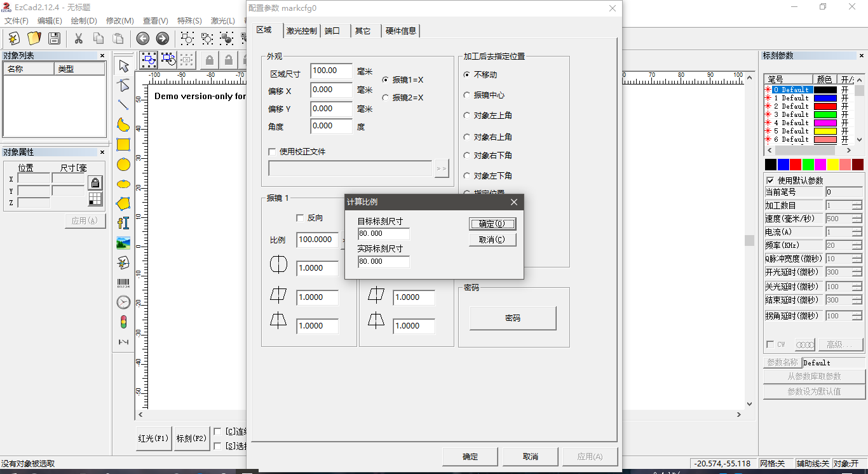Click the 目标标刻尺寸 input field
Image resolution: width=868 pixels, height=474 pixels.
pyautogui.click(x=384, y=234)
